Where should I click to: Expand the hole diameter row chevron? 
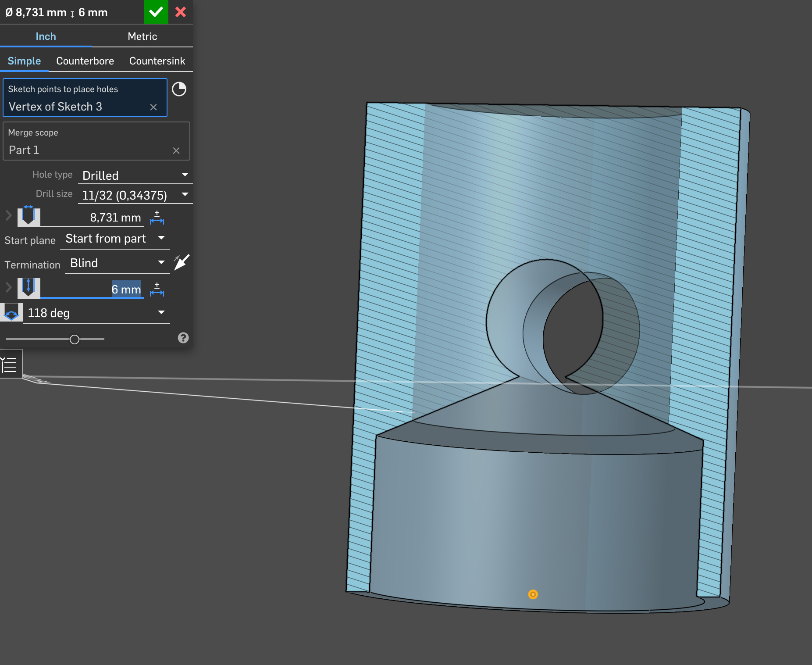[8, 216]
